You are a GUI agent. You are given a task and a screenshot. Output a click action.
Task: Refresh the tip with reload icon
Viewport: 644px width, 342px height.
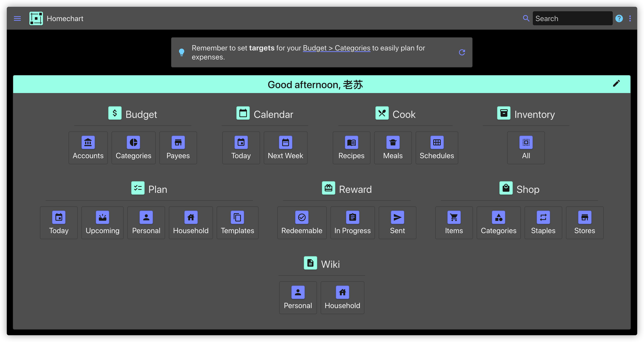462,52
